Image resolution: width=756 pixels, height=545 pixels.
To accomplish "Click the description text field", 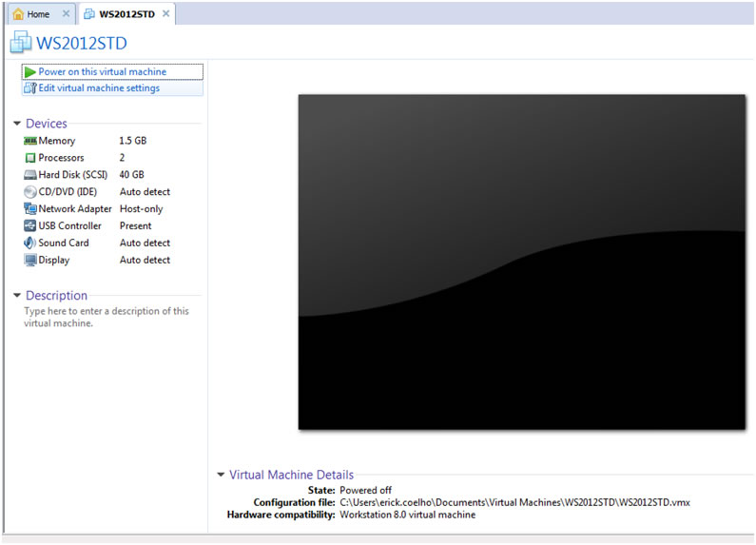I will tap(106, 317).
